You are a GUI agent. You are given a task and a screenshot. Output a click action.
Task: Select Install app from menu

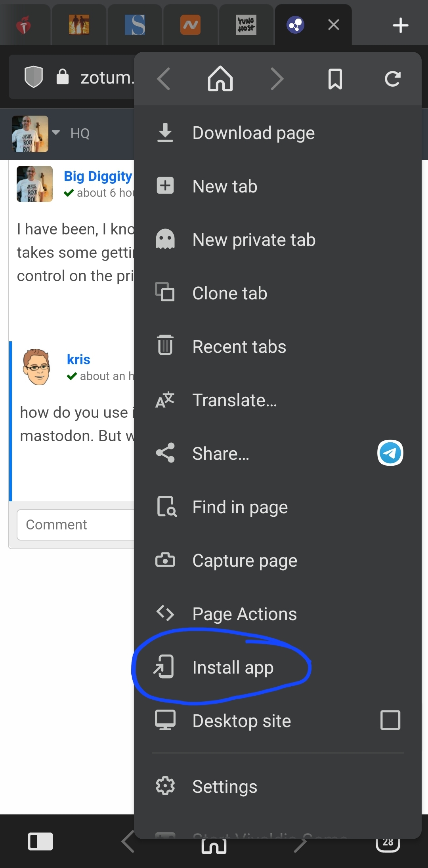[233, 668]
